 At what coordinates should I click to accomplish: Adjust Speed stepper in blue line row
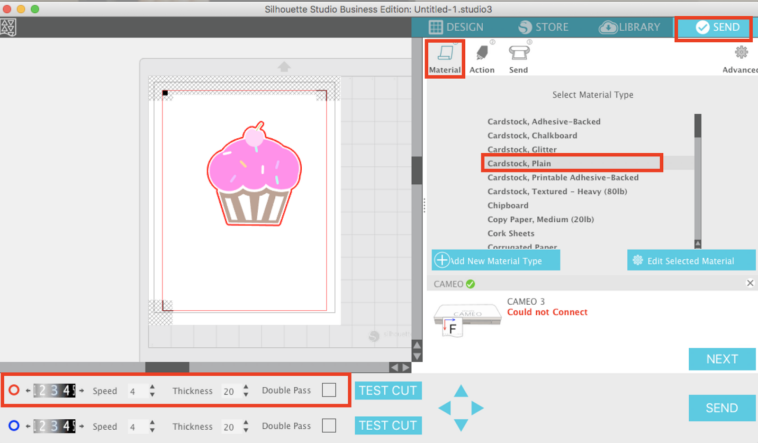click(151, 426)
